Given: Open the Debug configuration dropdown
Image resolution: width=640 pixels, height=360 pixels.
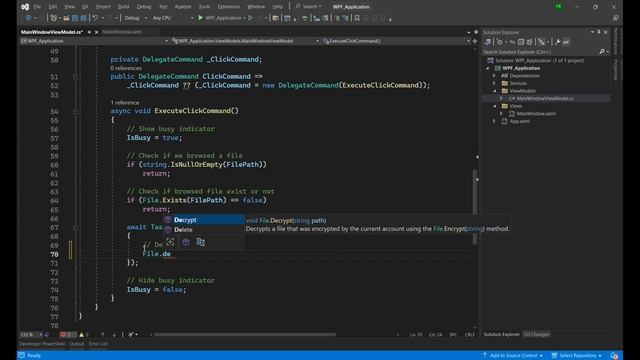Looking at the screenshot, I should [136, 18].
